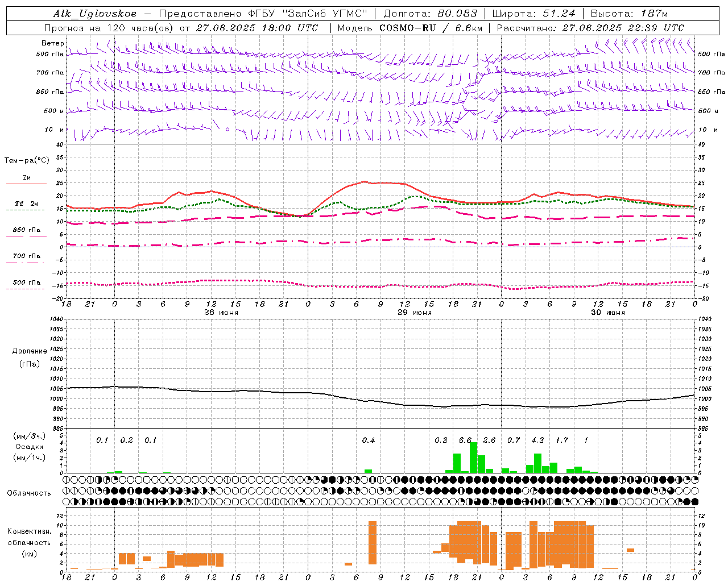Click the Осадки precipitation label
728x582 pixels.
(x=29, y=447)
